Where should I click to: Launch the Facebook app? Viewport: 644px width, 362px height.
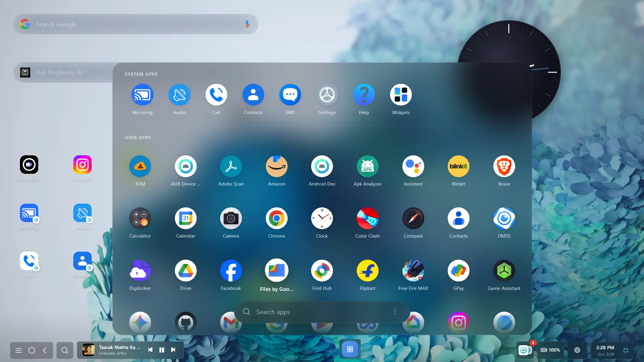coord(231,271)
